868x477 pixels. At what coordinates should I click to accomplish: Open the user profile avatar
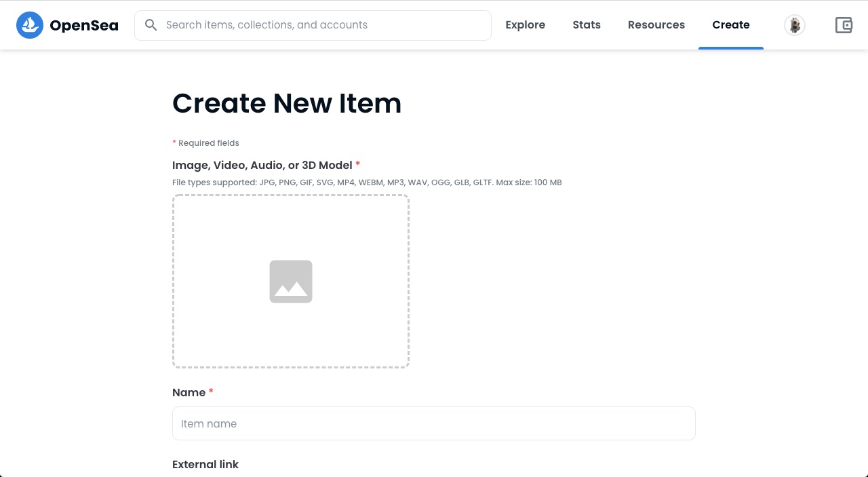[795, 25]
